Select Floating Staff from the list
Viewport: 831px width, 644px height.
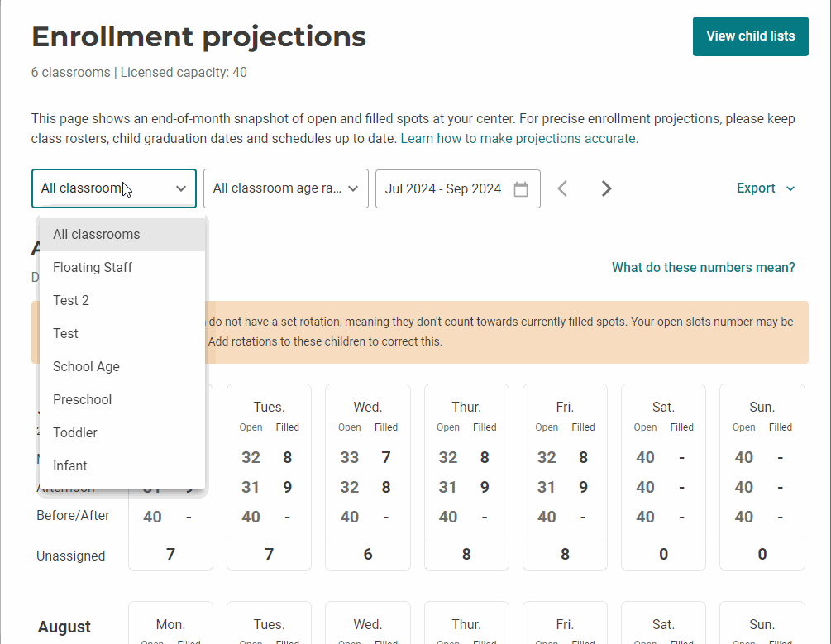tap(93, 267)
